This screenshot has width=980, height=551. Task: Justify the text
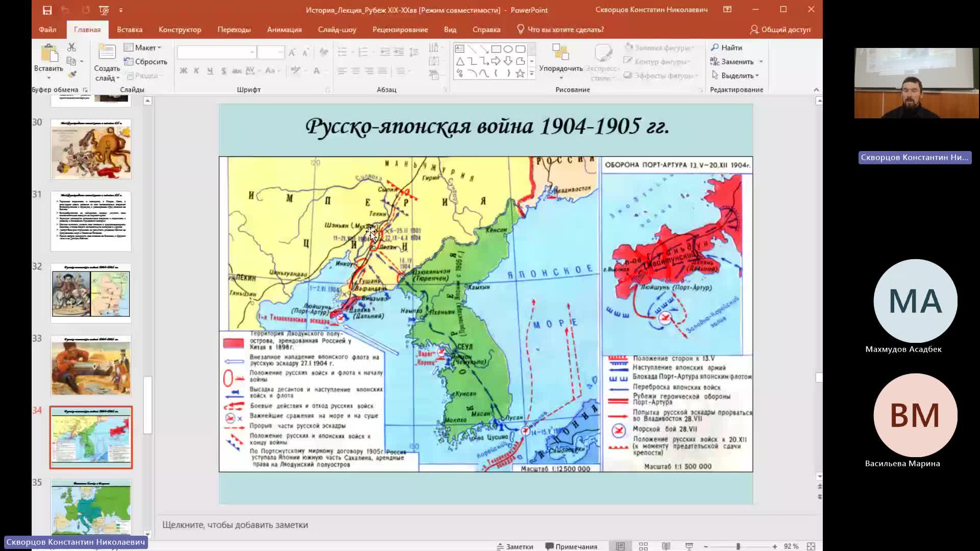(x=382, y=71)
